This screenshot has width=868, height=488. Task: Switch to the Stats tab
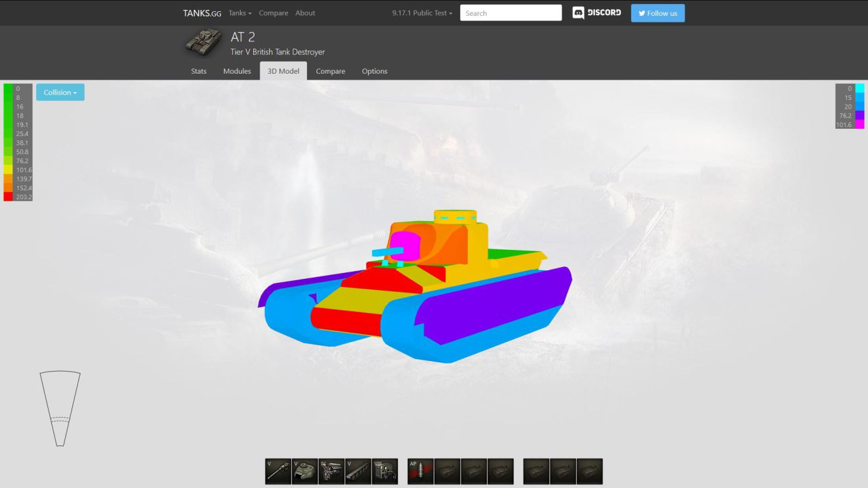pos(199,71)
